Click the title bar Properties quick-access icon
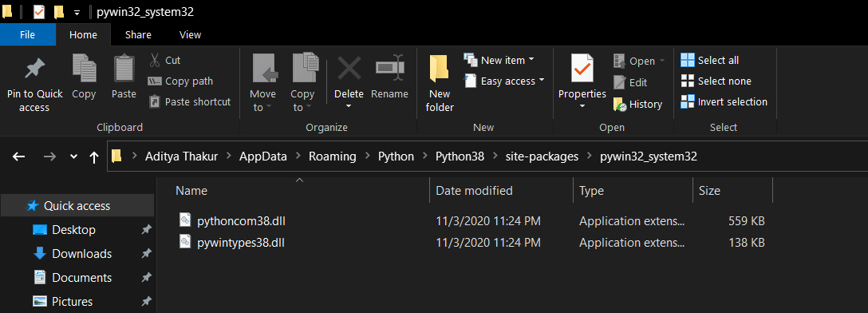This screenshot has width=868, height=313. click(39, 12)
